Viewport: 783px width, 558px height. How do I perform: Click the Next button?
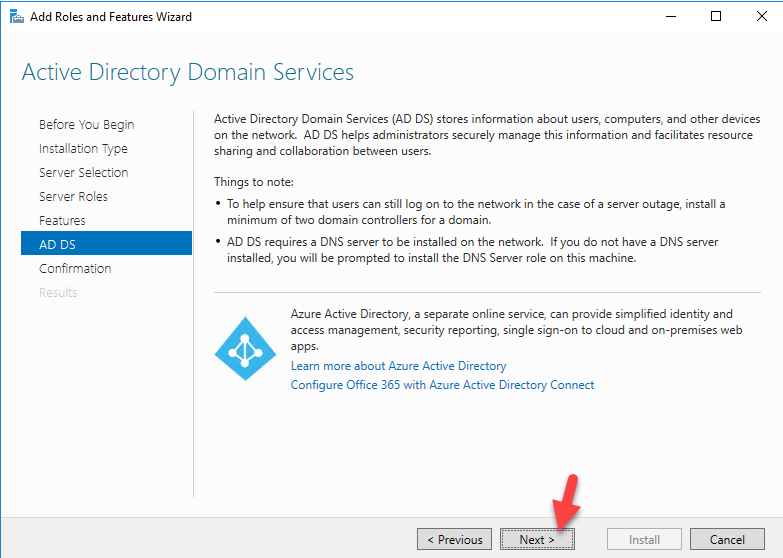[537, 540]
